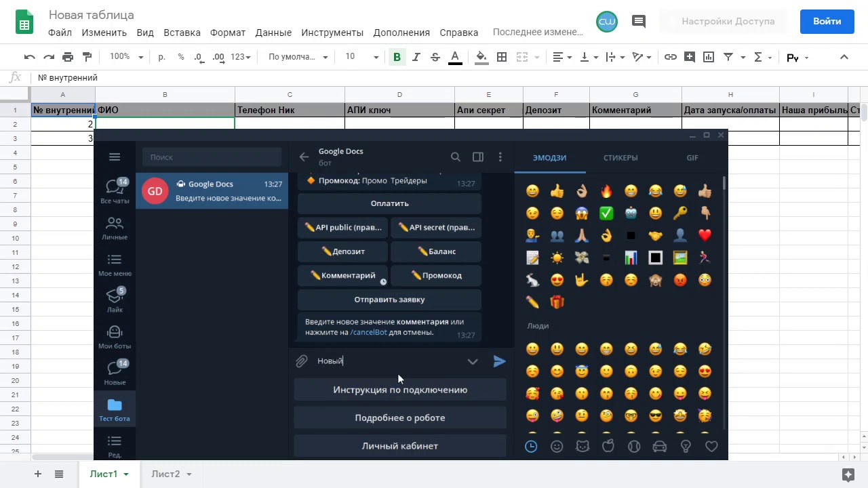Open the zoom 100% dropdown
This screenshot has height=488, width=868.
(126, 57)
